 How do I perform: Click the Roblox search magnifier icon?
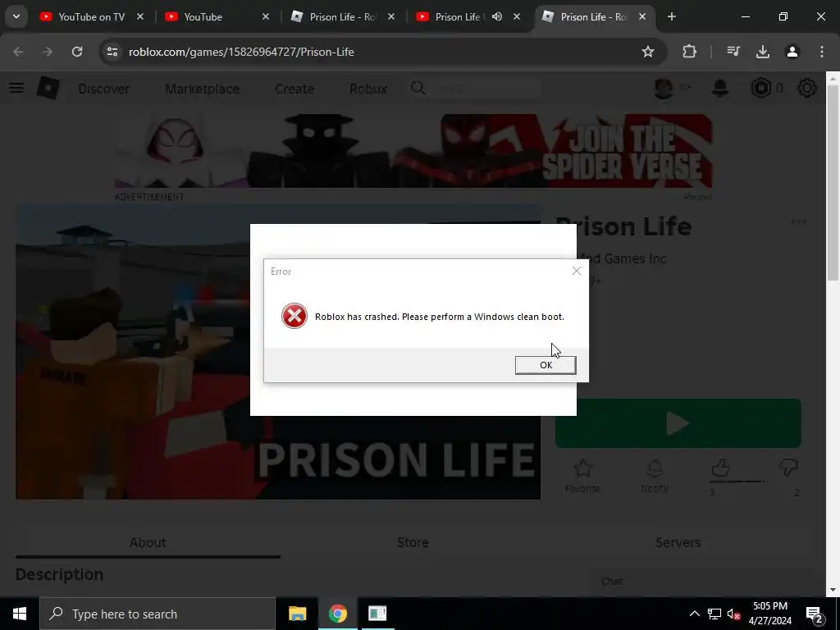(x=418, y=88)
